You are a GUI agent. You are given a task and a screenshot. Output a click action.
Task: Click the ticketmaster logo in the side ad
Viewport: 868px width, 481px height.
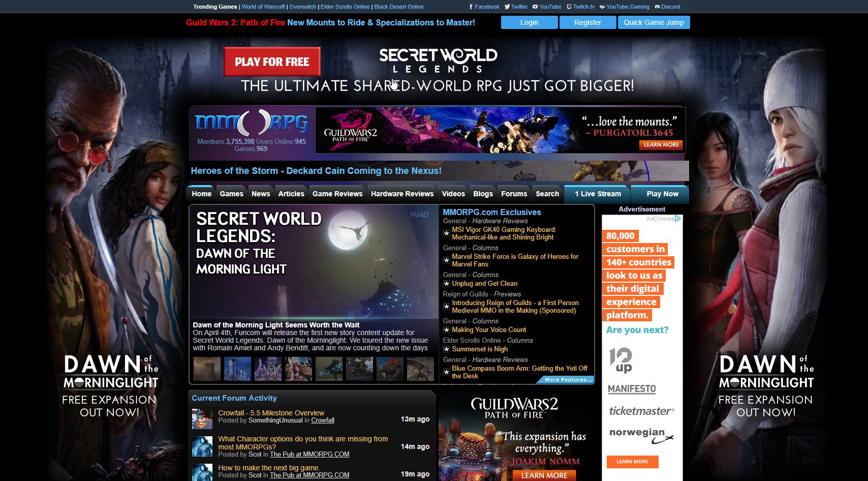[641, 411]
